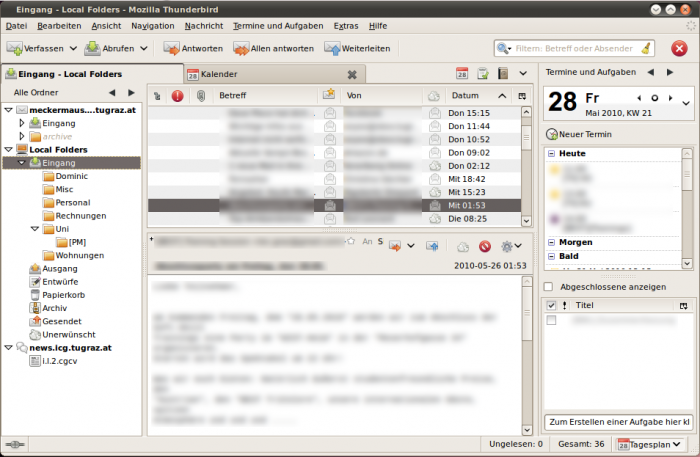
Task: Collapse the Local Folders tree
Action: [8, 150]
